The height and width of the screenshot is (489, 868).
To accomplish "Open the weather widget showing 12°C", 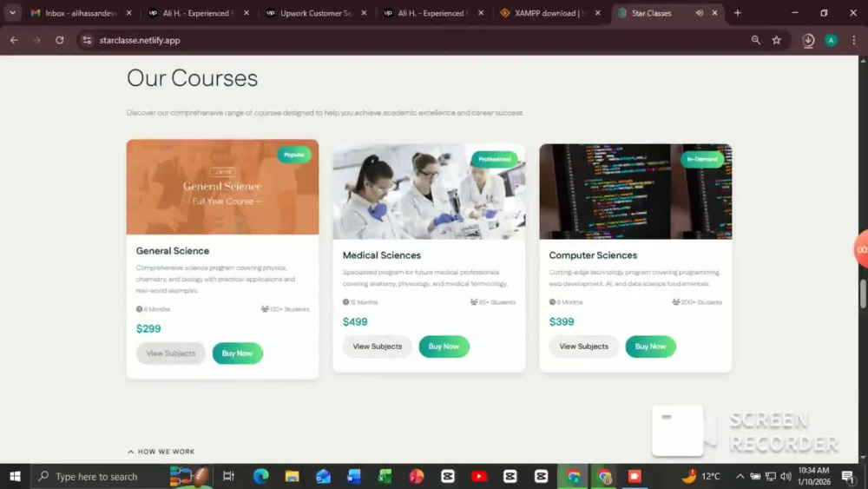I will pyautogui.click(x=700, y=476).
